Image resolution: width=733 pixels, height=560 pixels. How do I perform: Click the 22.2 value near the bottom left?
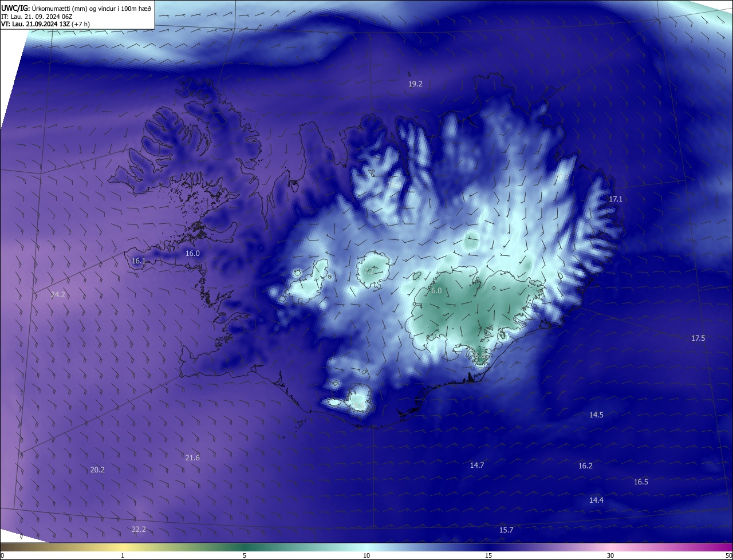tap(139, 529)
